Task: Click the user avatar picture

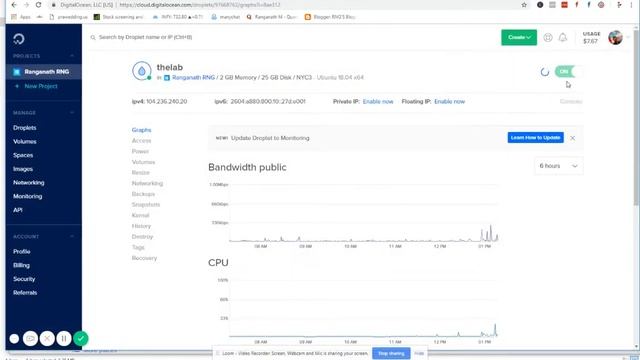Action: 615,38
